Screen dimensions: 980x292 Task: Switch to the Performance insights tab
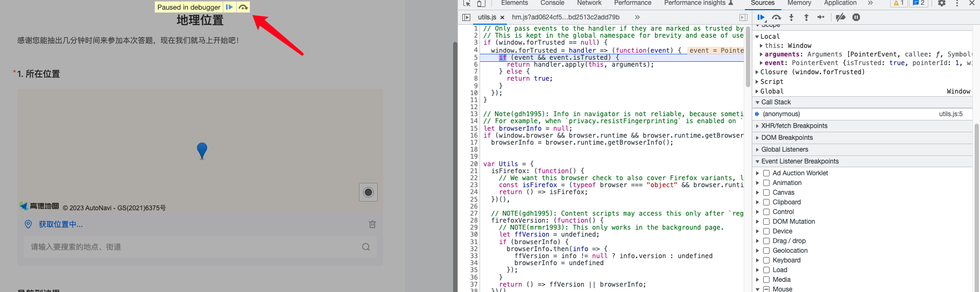pyautogui.click(x=699, y=3)
